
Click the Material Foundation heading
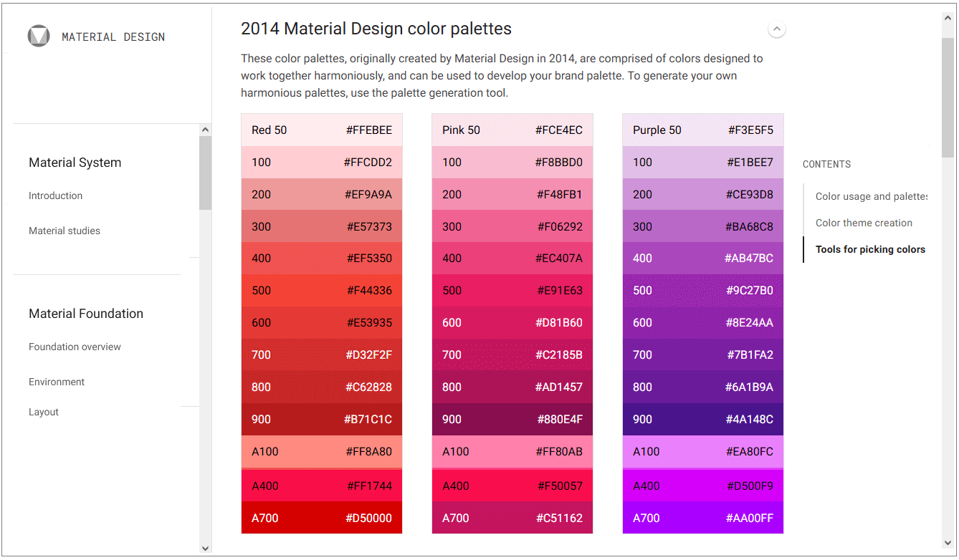tap(86, 314)
